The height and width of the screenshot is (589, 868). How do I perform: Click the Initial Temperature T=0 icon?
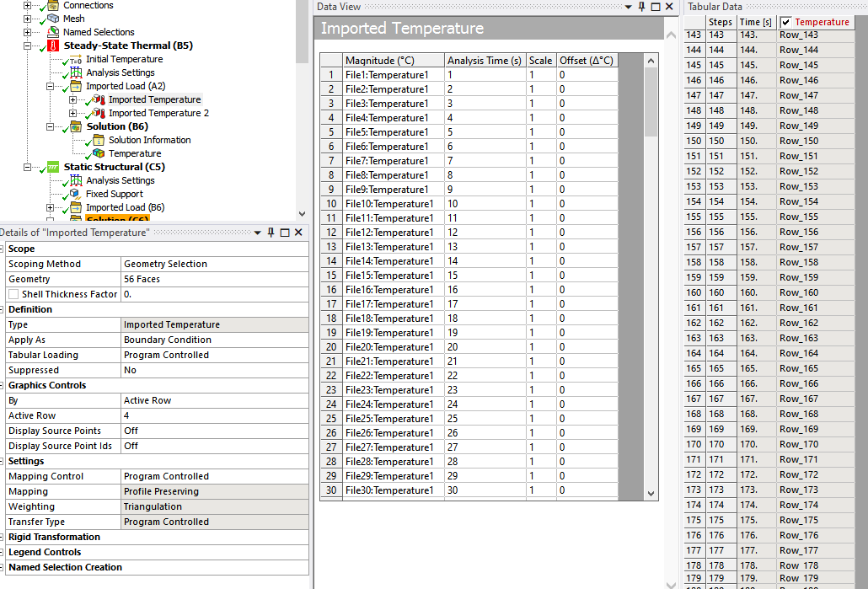76,59
